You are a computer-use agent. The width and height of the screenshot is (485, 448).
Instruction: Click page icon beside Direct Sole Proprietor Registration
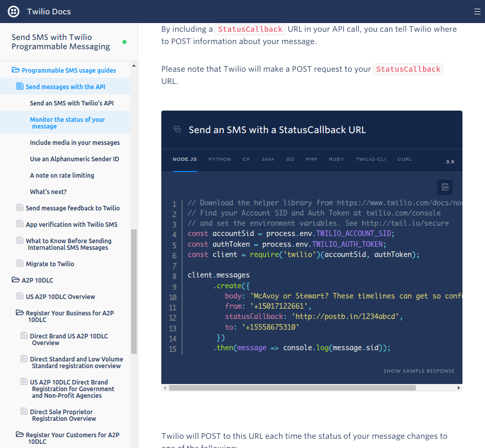pyautogui.click(x=24, y=411)
